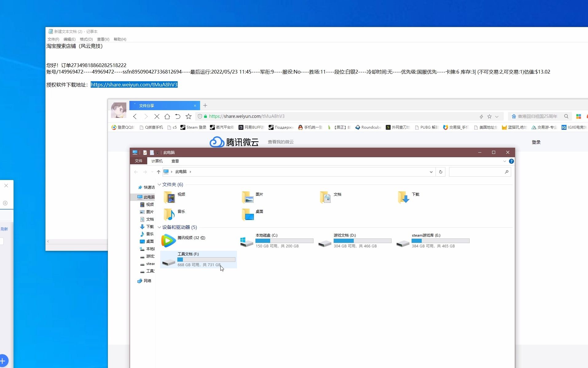Screen dimensions: 588x368
Task: Click the Explorer search box
Action: click(x=480, y=172)
